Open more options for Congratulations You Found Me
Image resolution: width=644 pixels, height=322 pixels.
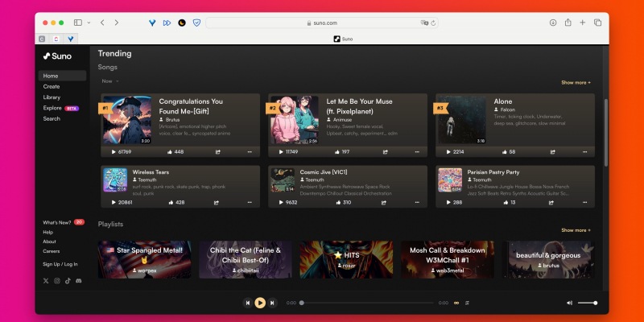(250, 152)
